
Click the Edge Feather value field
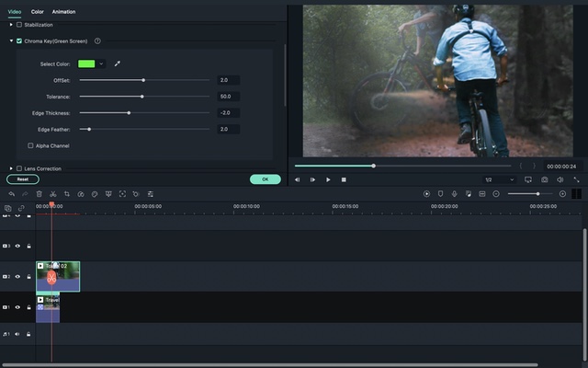click(x=229, y=129)
